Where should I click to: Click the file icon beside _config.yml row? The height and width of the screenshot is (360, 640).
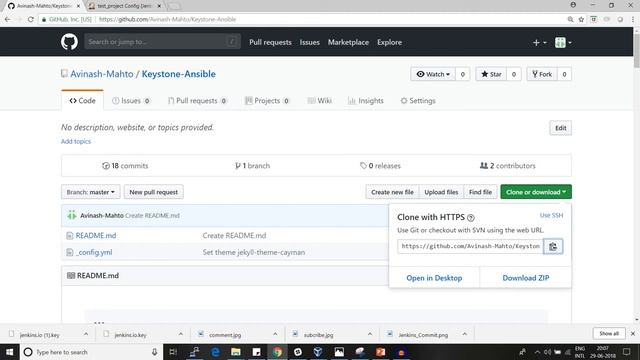click(69, 252)
